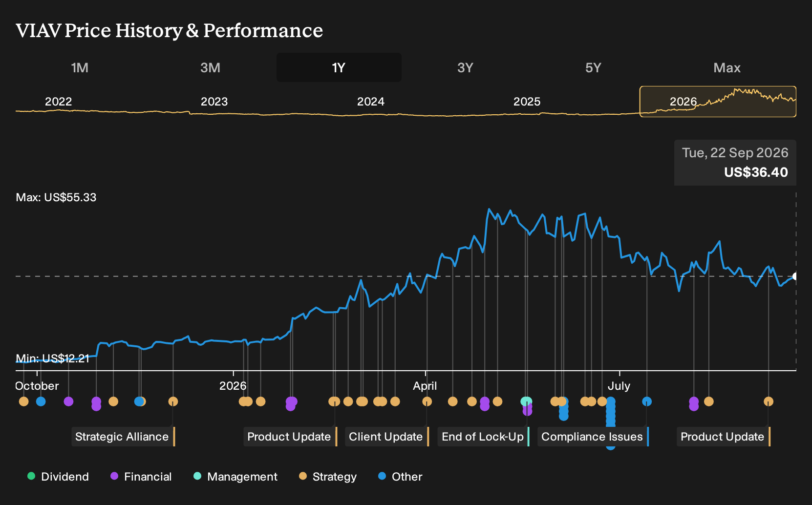The width and height of the screenshot is (812, 505).
Task: Click the Min: US$12.21 label
Action: 52,358
